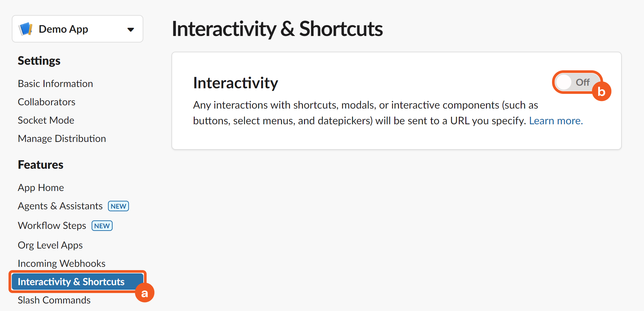Turn on the Interactivity toggle
The height and width of the screenshot is (311, 644).
pos(576,82)
